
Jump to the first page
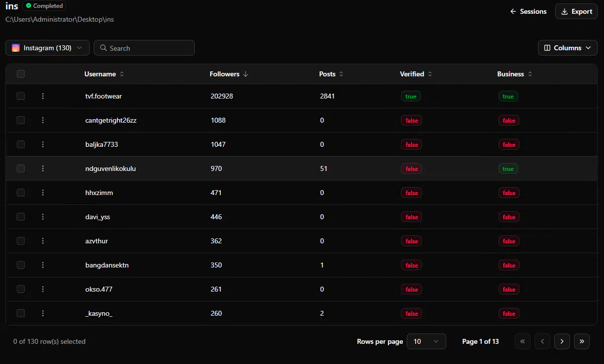pyautogui.click(x=523, y=341)
